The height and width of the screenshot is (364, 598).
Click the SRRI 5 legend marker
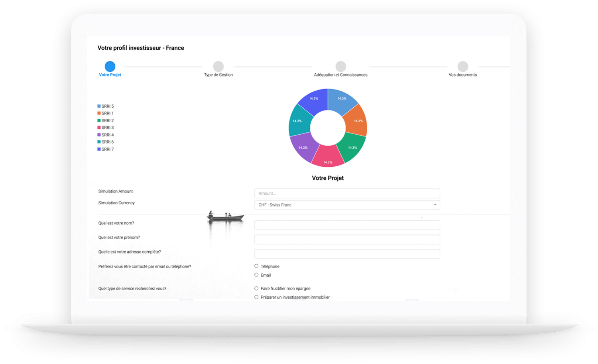(98, 106)
